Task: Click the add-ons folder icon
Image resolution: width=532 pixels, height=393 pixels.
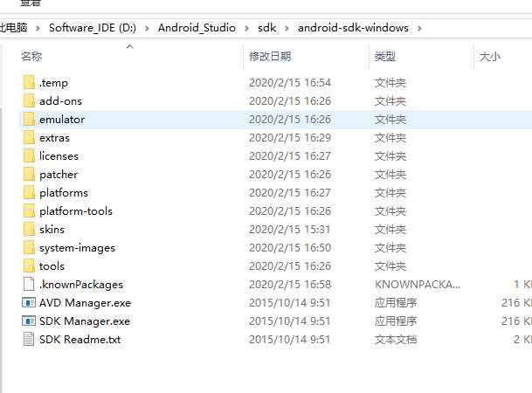Action: coord(29,100)
